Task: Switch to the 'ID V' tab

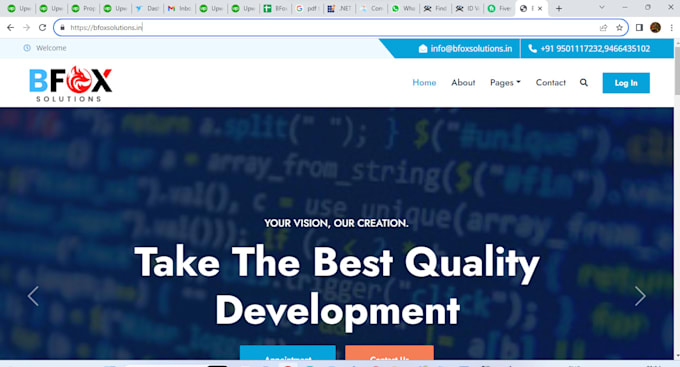Action: click(467, 8)
